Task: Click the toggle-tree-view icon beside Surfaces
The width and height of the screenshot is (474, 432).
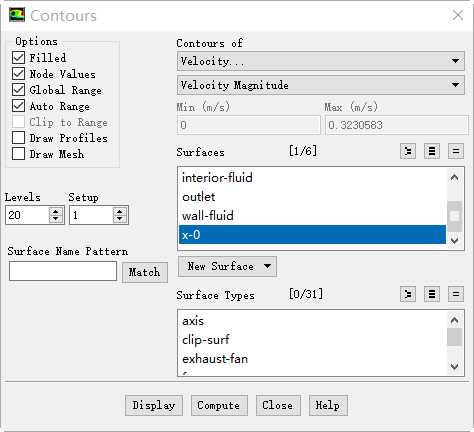Action: pyautogui.click(x=408, y=152)
